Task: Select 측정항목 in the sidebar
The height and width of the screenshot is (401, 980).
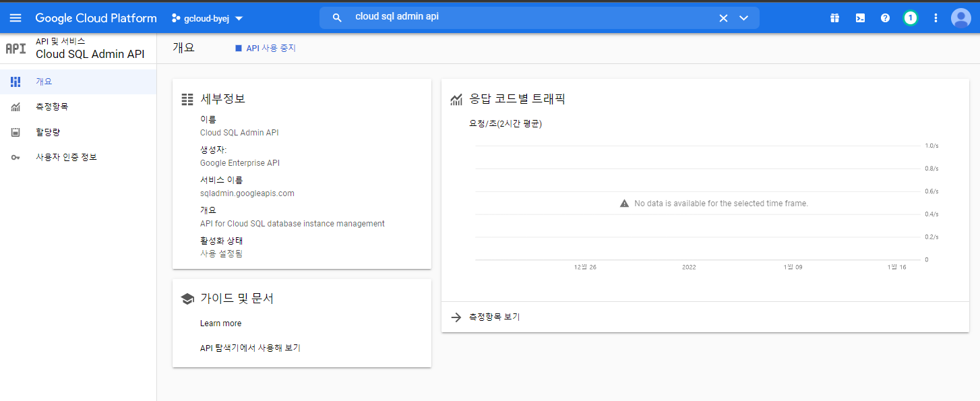Action: 78,106
